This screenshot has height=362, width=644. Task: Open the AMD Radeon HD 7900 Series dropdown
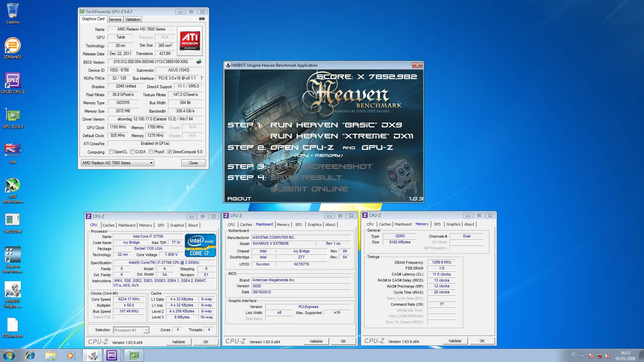pos(117,163)
